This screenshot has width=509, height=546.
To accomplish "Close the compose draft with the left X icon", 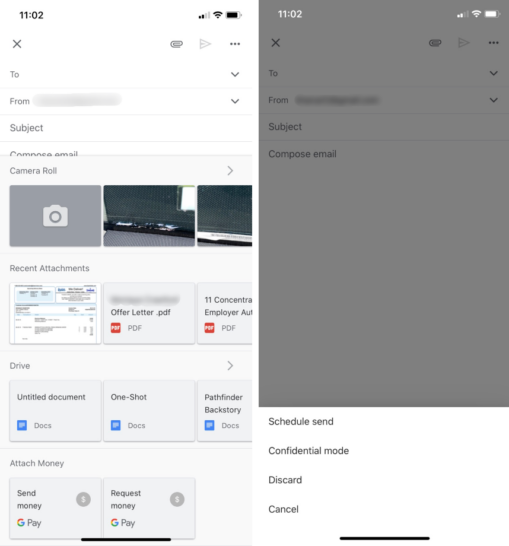I will coord(17,44).
